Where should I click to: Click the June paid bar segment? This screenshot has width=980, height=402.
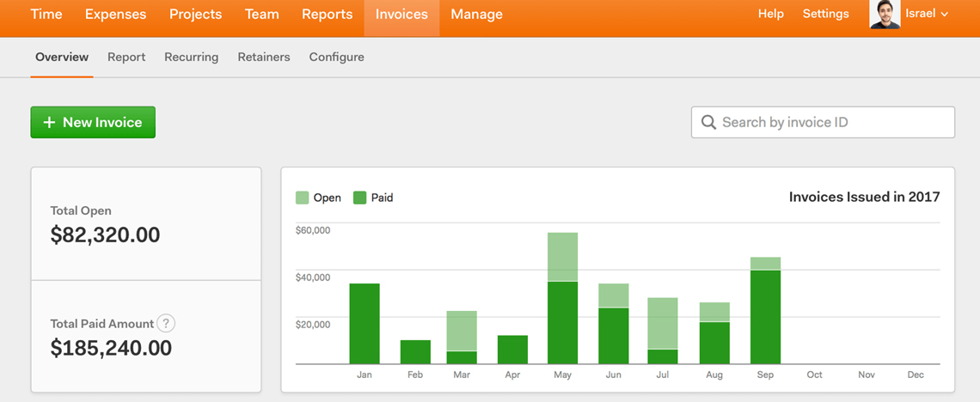tap(614, 336)
